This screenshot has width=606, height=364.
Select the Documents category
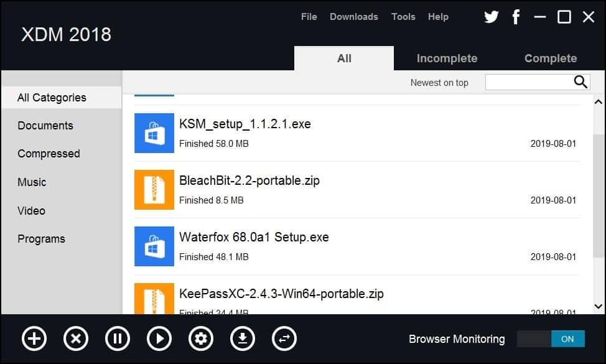click(45, 125)
